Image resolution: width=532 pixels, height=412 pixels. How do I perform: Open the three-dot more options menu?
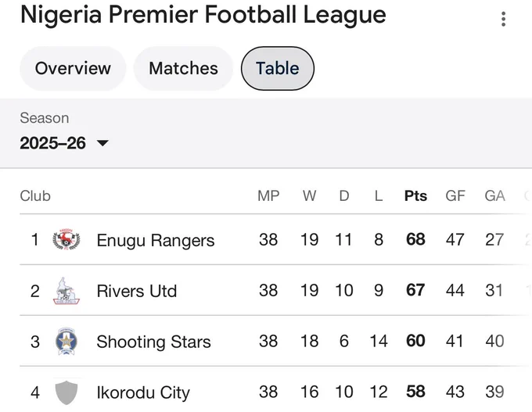click(x=504, y=19)
